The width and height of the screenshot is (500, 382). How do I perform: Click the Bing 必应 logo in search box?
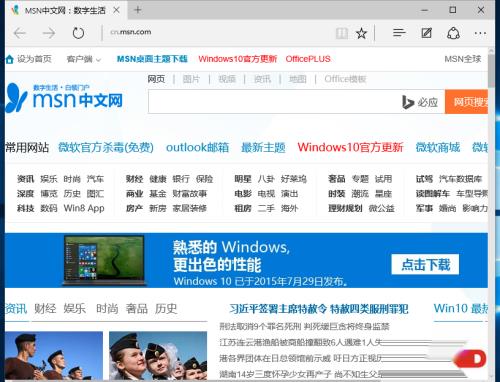click(x=420, y=102)
